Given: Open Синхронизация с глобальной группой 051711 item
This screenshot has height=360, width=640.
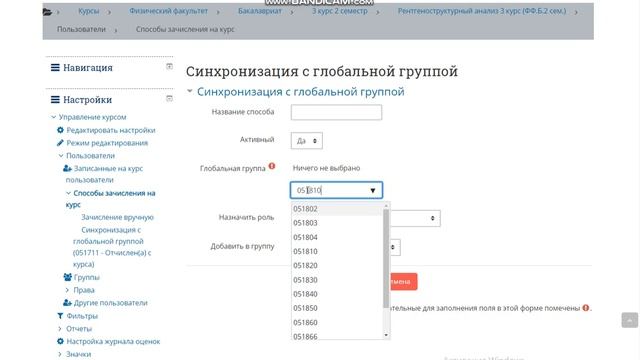Looking at the screenshot, I should click(111, 247).
